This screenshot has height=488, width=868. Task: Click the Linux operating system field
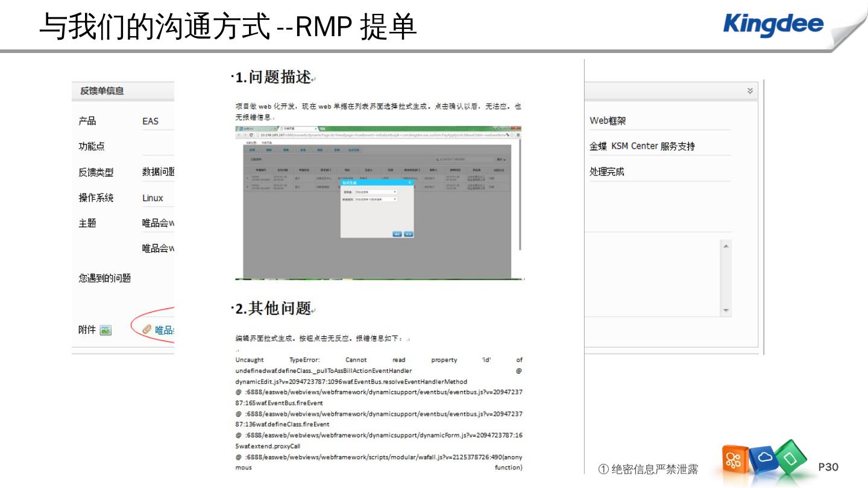[153, 198]
